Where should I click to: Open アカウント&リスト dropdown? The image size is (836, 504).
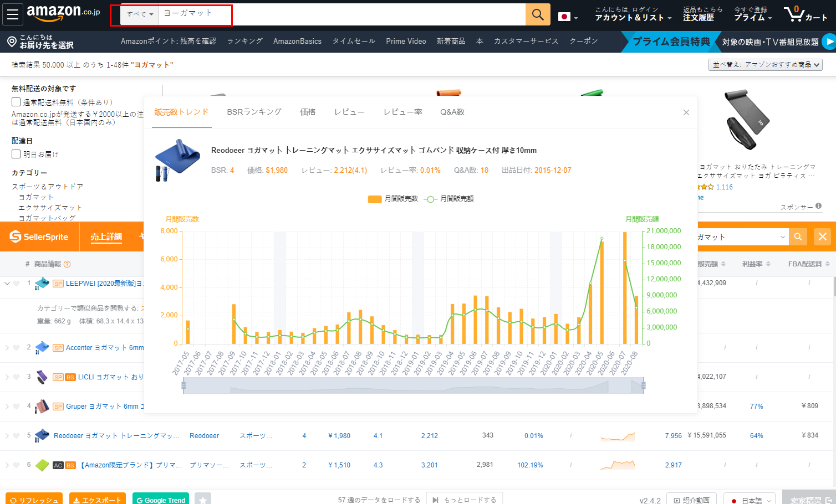(633, 14)
